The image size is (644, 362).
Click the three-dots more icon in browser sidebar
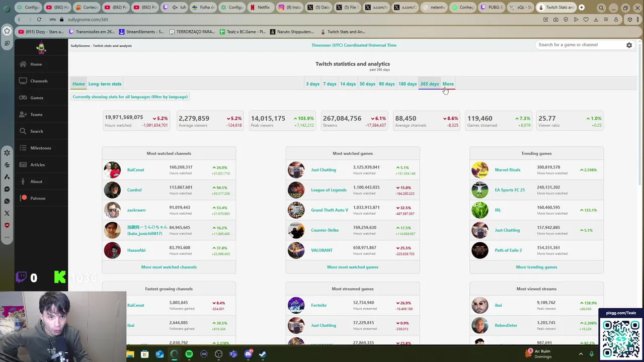[7, 237]
